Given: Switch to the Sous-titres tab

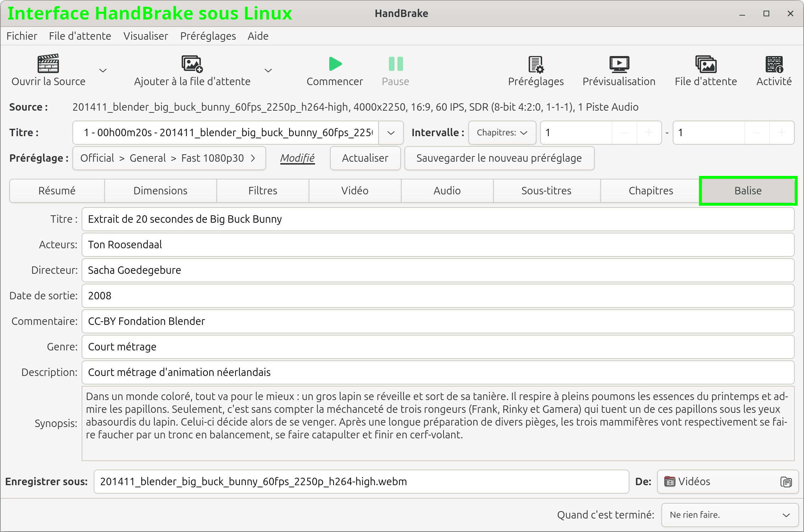Looking at the screenshot, I should click(547, 191).
